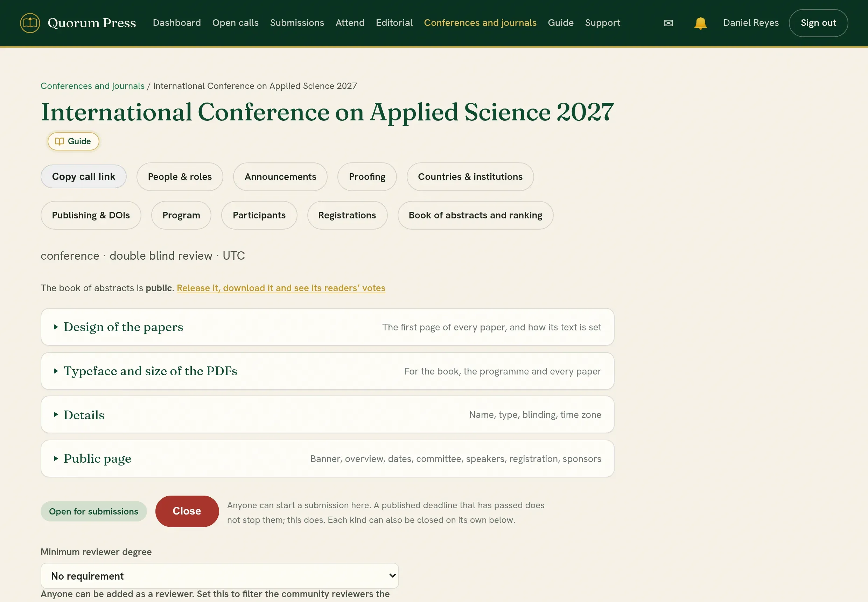Open Announcements

280,176
